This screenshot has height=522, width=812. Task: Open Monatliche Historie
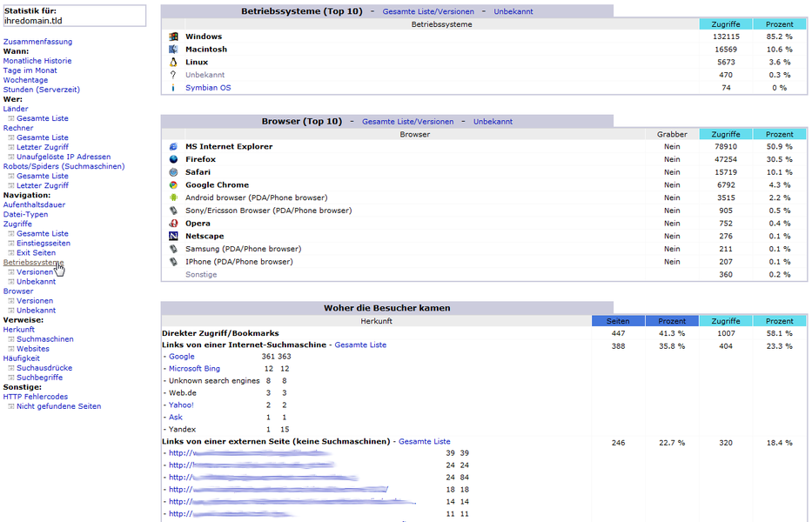[x=37, y=61]
